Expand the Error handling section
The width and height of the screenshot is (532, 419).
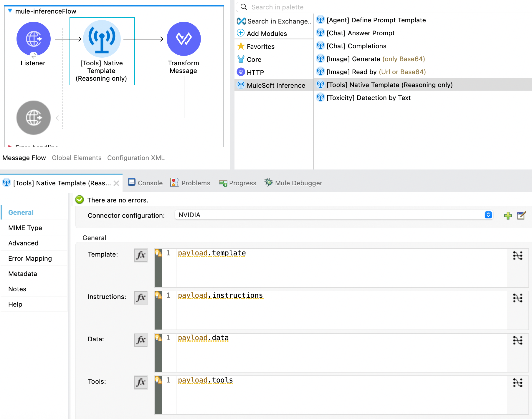10,146
